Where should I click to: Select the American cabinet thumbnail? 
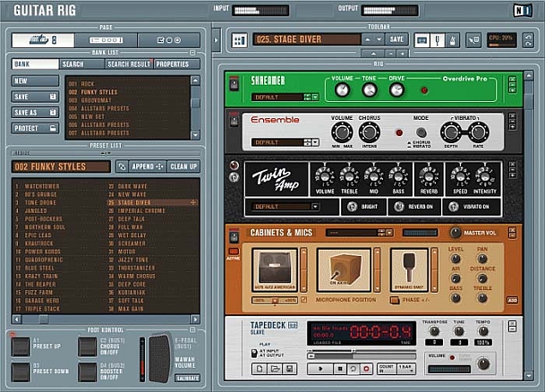coord(275,270)
